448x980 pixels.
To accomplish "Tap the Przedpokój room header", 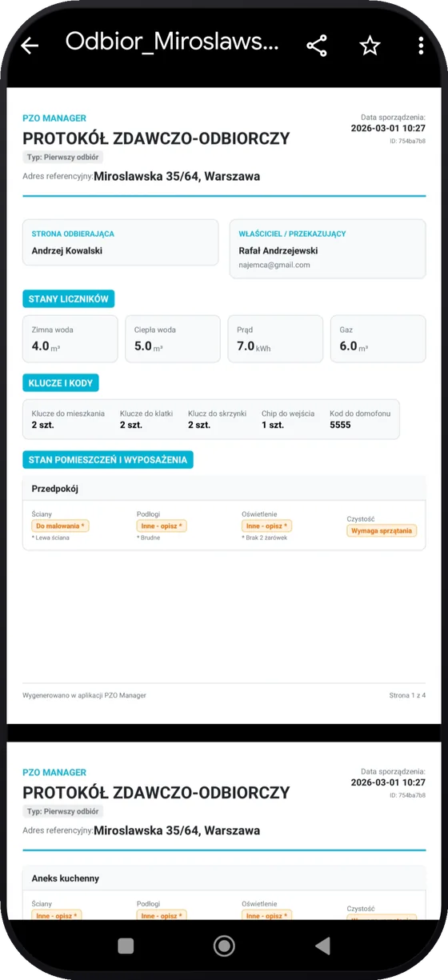I will tap(224, 488).
